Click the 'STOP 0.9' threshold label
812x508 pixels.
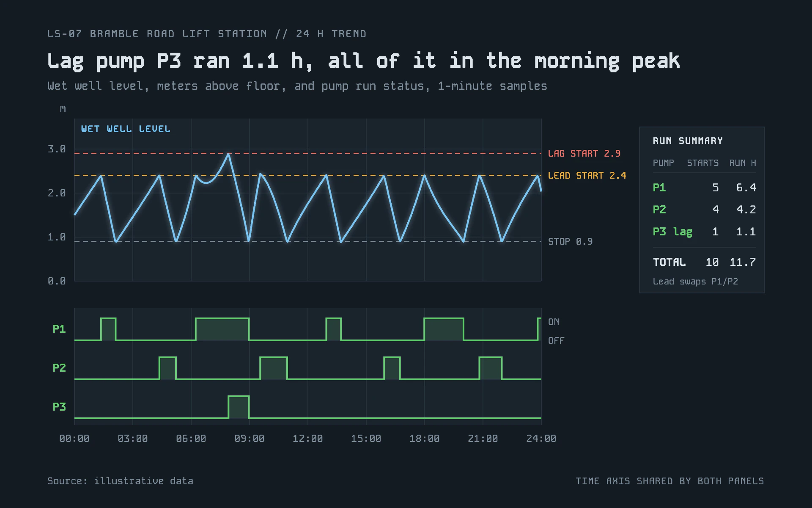(x=570, y=242)
